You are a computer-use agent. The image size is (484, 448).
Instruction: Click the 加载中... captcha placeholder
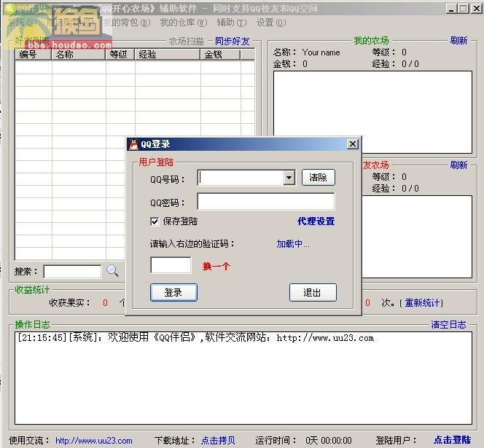pos(292,244)
